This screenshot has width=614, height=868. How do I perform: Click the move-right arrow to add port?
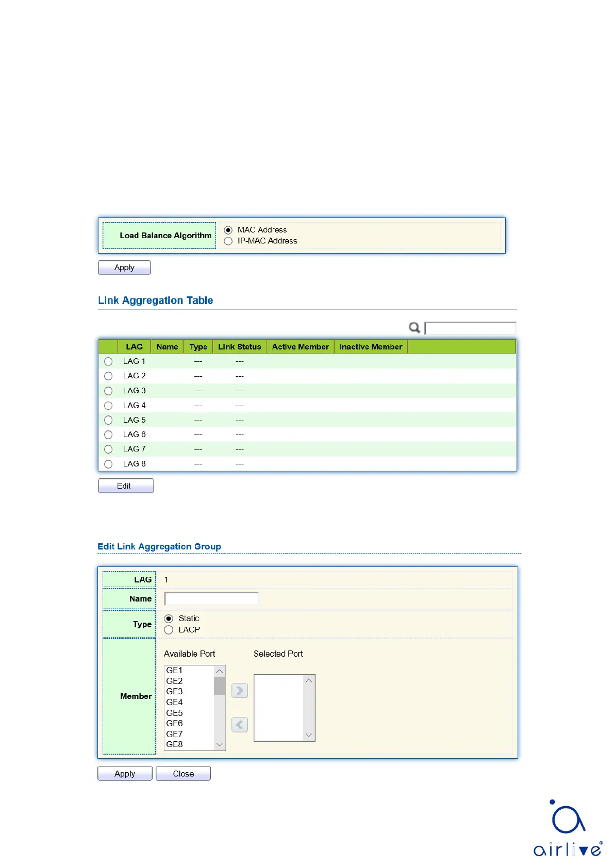[240, 690]
